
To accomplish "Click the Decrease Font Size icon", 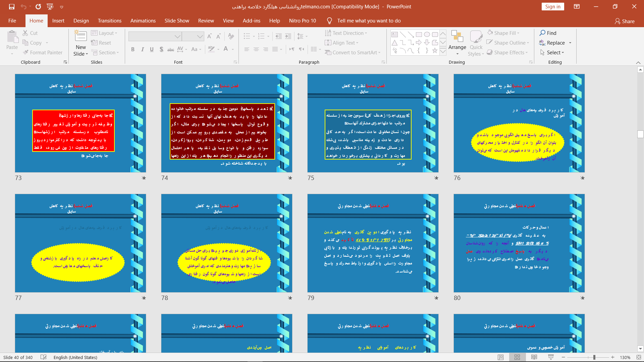I will pos(219,36).
